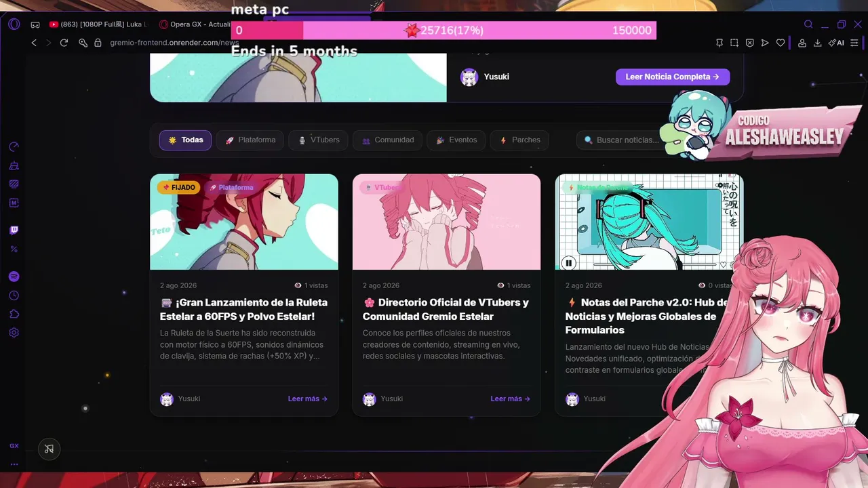Open the Easy Setup sliders icon
This screenshot has height=488, width=868.
tap(855, 43)
